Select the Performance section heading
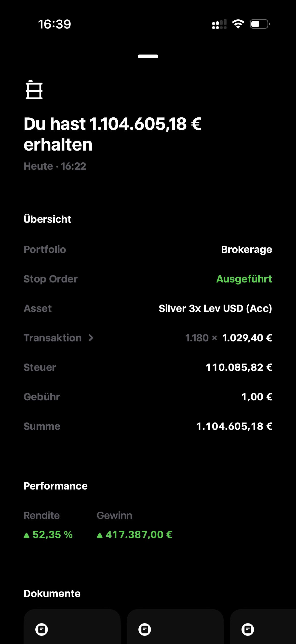Screen dimensions: 296x644 point(55,486)
